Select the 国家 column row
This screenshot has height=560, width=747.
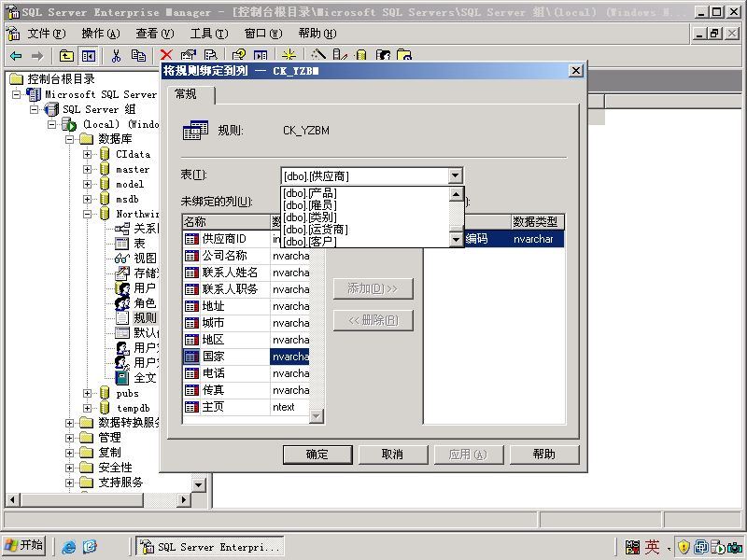247,357
